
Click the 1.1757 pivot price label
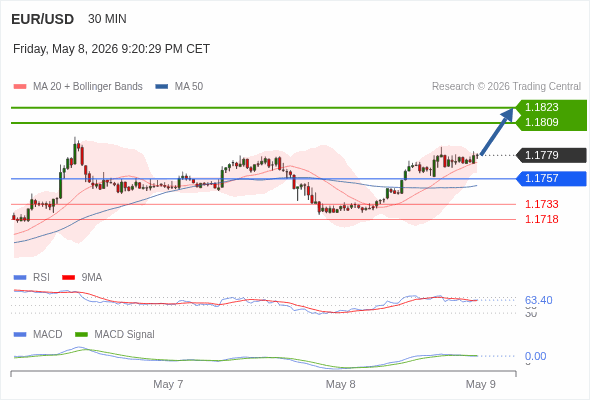coord(551,178)
